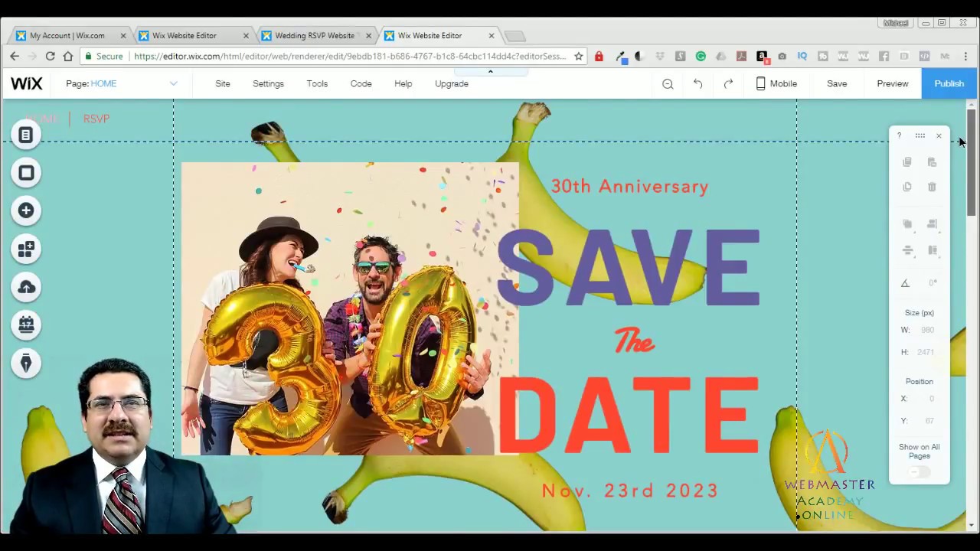Click the Wix logo
This screenshot has height=551, width=980.
pos(27,83)
